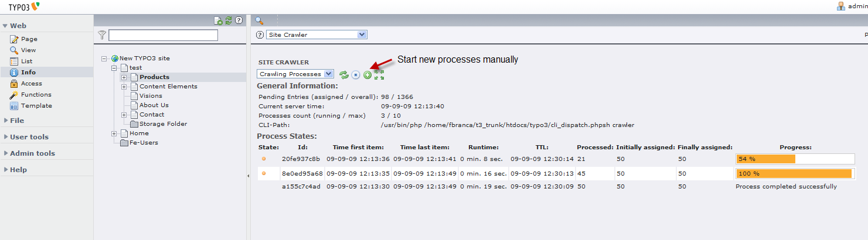Screen dimensions: 868x240
Task: Expand the Content Elements tree node
Action: click(x=124, y=87)
